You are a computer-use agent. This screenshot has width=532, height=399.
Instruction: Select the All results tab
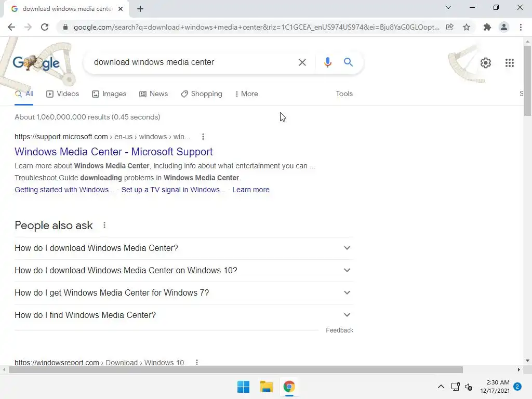coord(24,94)
